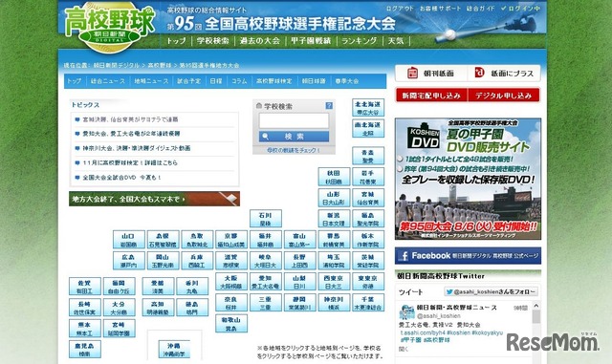Click the 朝刊紙面 button
Image resolution: width=612 pixels, height=364 pixels.
click(431, 73)
